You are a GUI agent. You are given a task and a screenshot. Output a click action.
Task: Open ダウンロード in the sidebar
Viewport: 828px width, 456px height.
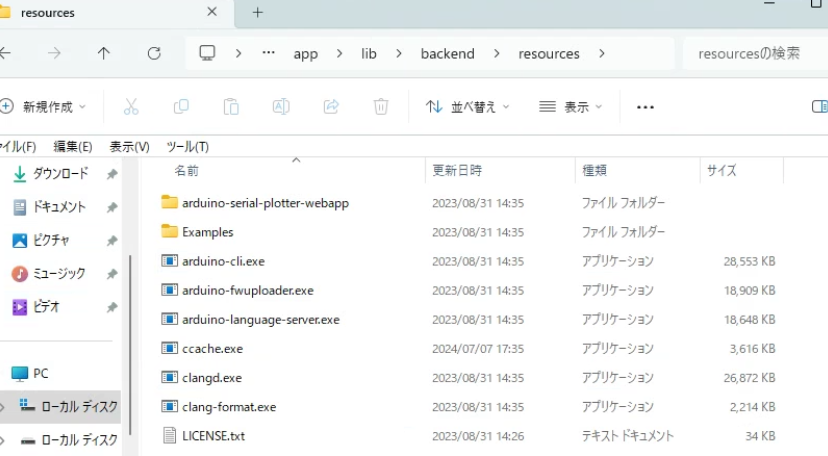click(60, 173)
